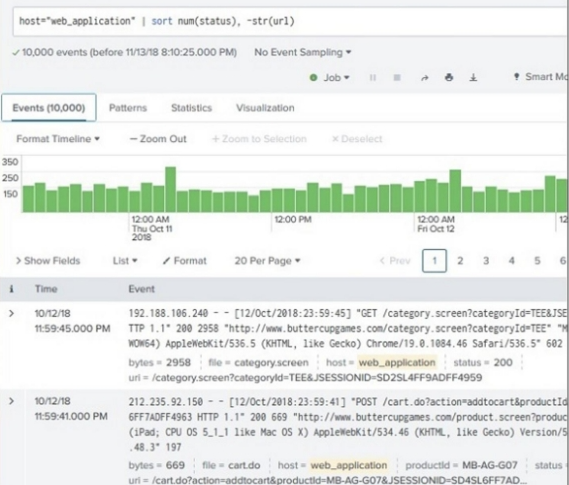
Task: Select tall timeline bar after 12:00 AM Fri Oct 12
Action: click(455, 191)
